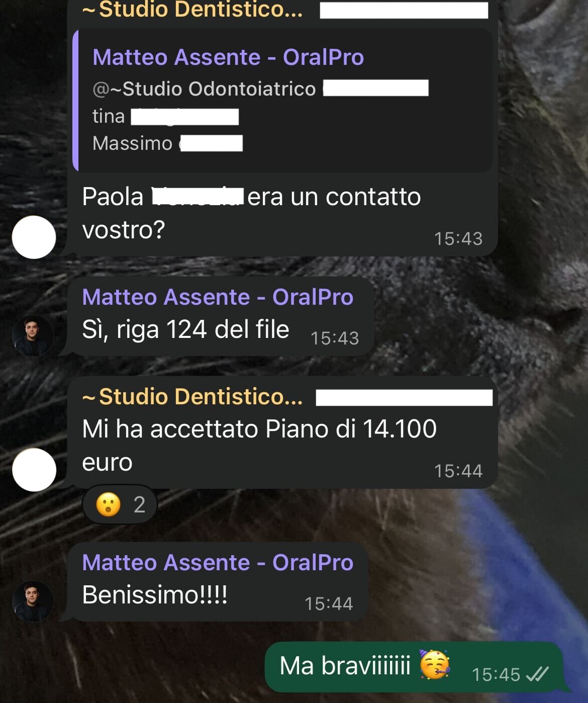This screenshot has width=588, height=703.
Task: Select the 'Benissimo!!!!' message bubble
Action: [217, 582]
